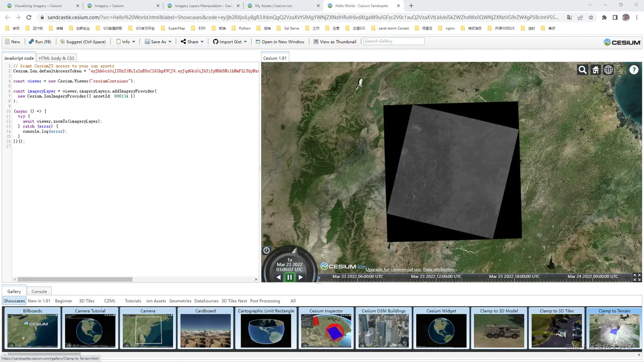Click the Data attribution link
Viewport: 644px width, 362px height.
click(x=438, y=269)
